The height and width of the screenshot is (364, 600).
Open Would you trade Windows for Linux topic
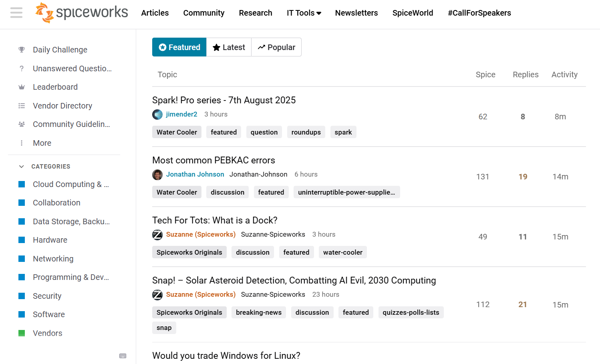click(226, 356)
